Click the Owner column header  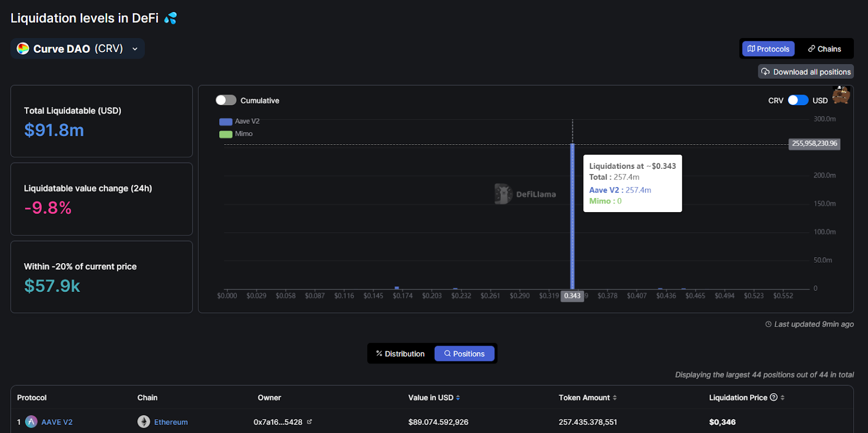pos(270,398)
